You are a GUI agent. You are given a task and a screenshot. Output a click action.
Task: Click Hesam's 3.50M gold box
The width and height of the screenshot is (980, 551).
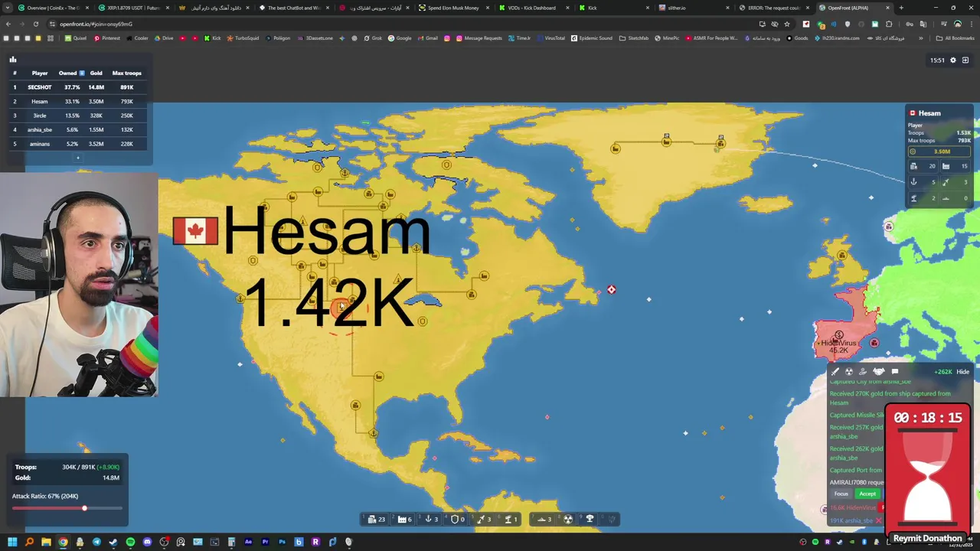(940, 152)
